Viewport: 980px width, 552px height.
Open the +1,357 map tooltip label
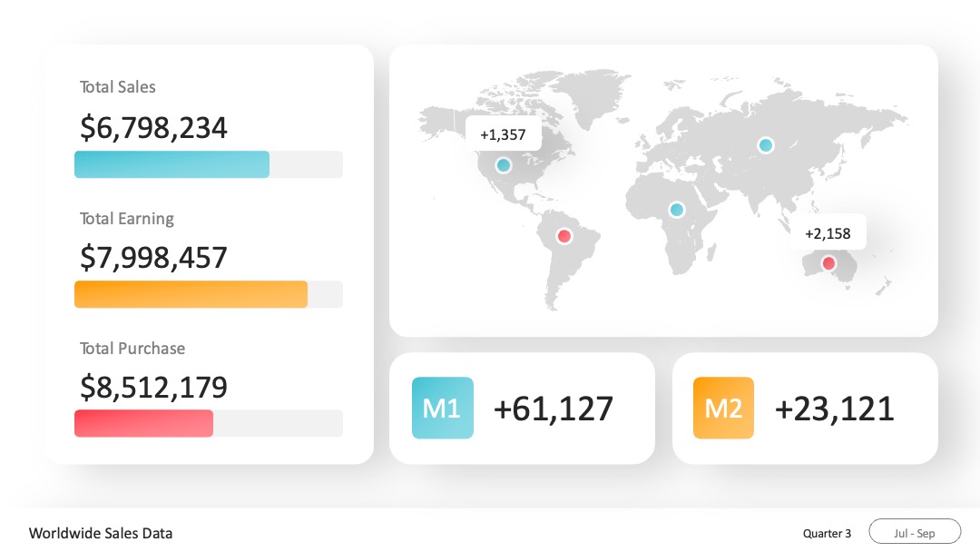[x=503, y=133]
